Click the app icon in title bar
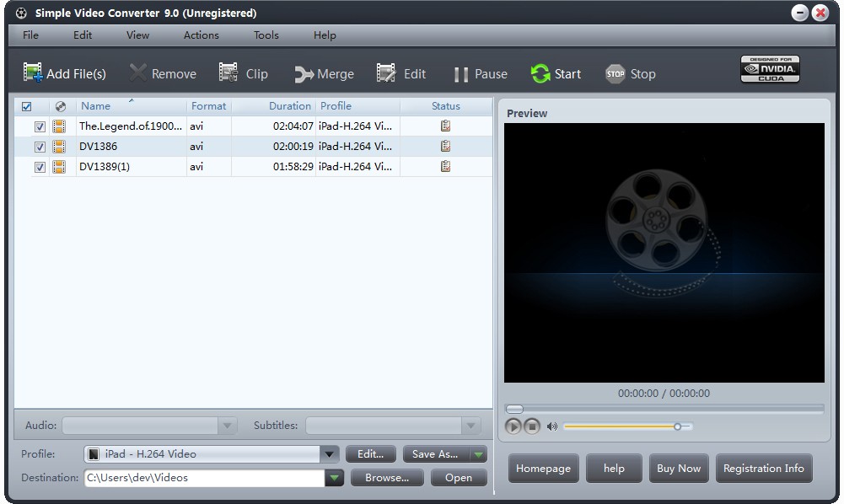The image size is (844, 504). pyautogui.click(x=21, y=13)
